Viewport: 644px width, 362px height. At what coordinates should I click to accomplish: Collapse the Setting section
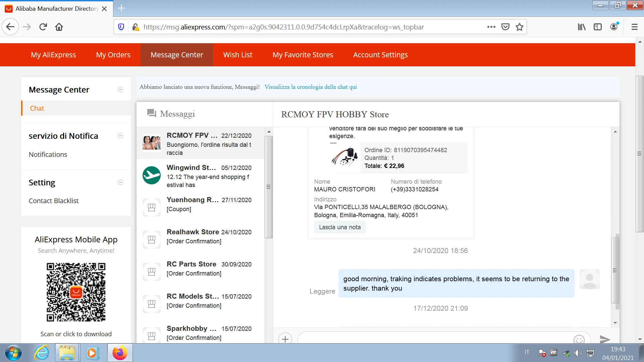pos(120,182)
